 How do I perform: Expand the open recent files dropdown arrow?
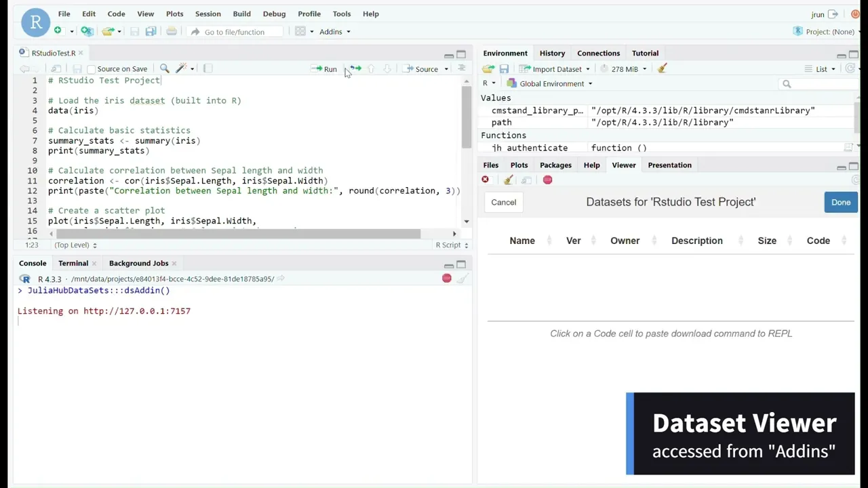[x=119, y=32]
